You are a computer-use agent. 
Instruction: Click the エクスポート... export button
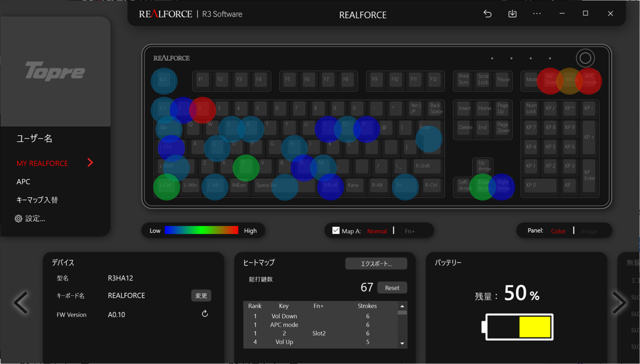pos(376,264)
